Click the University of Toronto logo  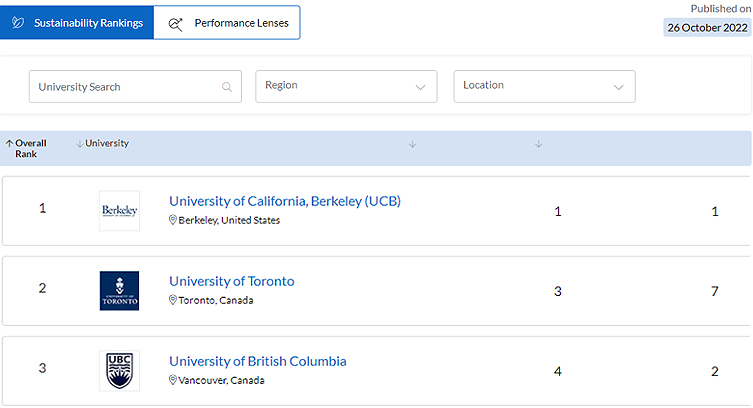[119, 290]
